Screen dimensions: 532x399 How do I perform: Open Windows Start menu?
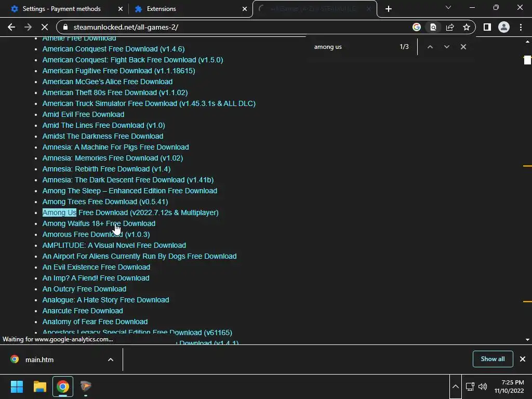(x=17, y=387)
